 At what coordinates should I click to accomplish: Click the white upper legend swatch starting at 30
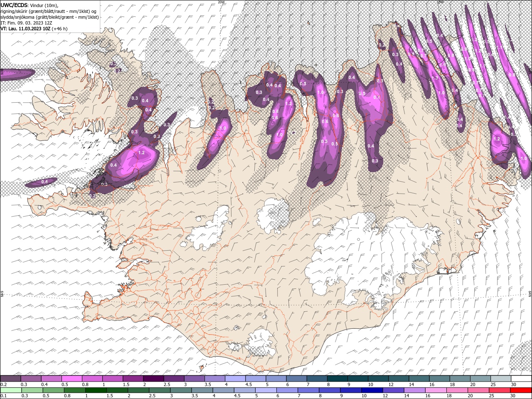click(521, 379)
